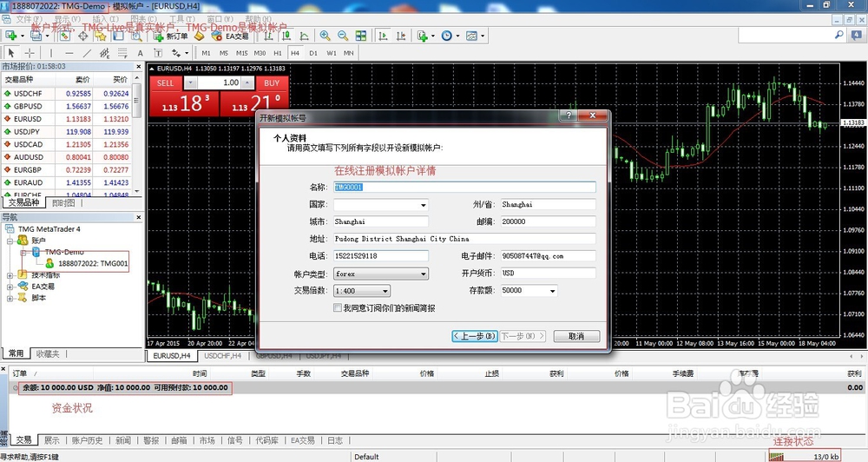Switch to the 收藏夹 tab in Navigator
868x462 pixels.
coord(48,353)
